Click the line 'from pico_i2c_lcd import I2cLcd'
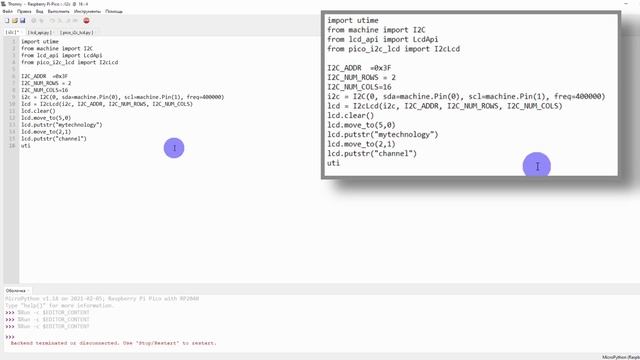This screenshot has height=360, width=640. (69, 62)
